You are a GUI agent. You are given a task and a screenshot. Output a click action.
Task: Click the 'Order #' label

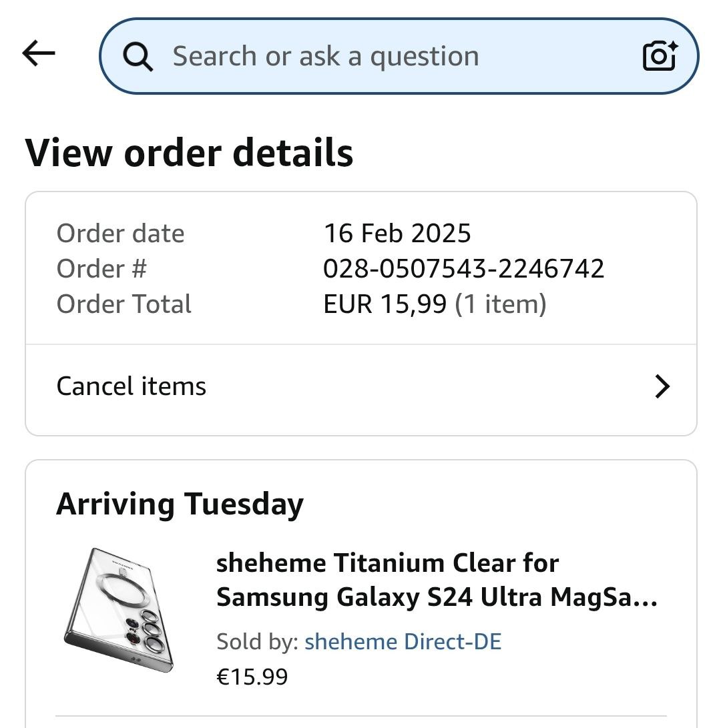pos(101,269)
